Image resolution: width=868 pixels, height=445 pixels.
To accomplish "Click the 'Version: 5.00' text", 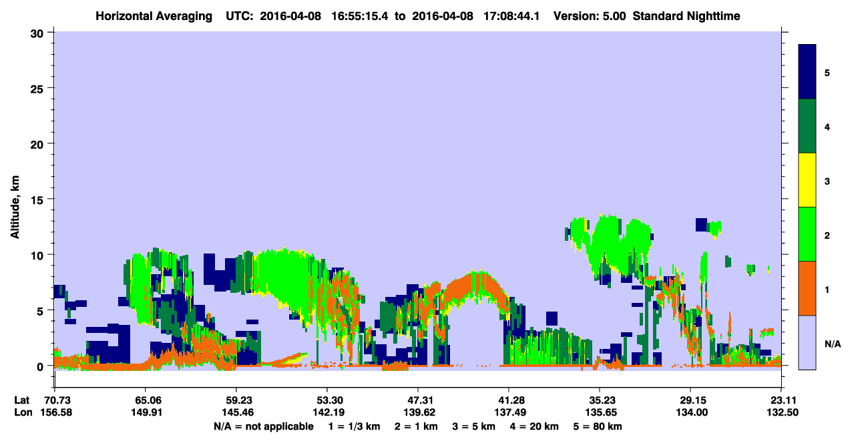I will pyautogui.click(x=590, y=16).
